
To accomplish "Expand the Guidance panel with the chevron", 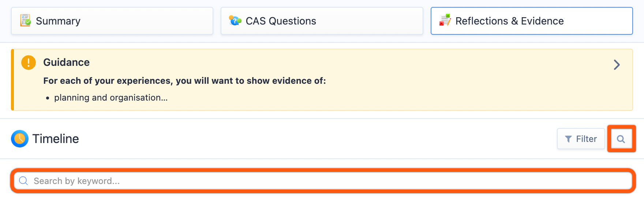I will pos(617,65).
